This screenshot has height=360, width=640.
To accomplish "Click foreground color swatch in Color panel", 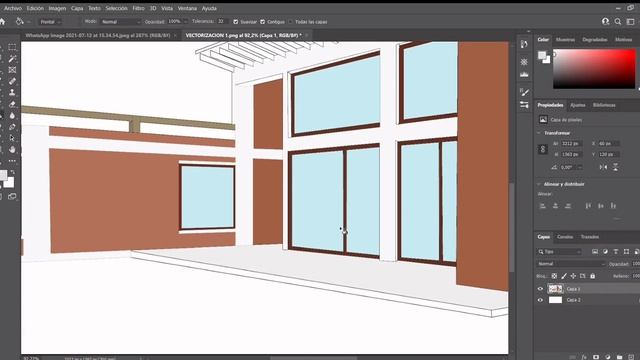I will click(x=542, y=55).
